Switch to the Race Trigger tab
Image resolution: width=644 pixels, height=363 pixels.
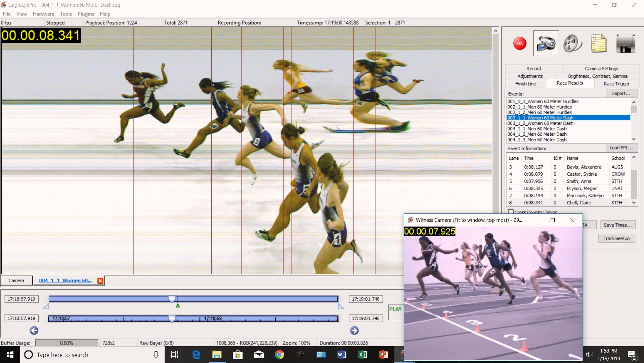click(x=616, y=84)
